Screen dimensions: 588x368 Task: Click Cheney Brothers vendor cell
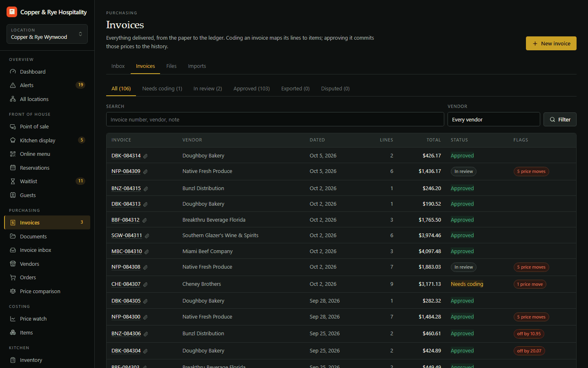coord(202,284)
